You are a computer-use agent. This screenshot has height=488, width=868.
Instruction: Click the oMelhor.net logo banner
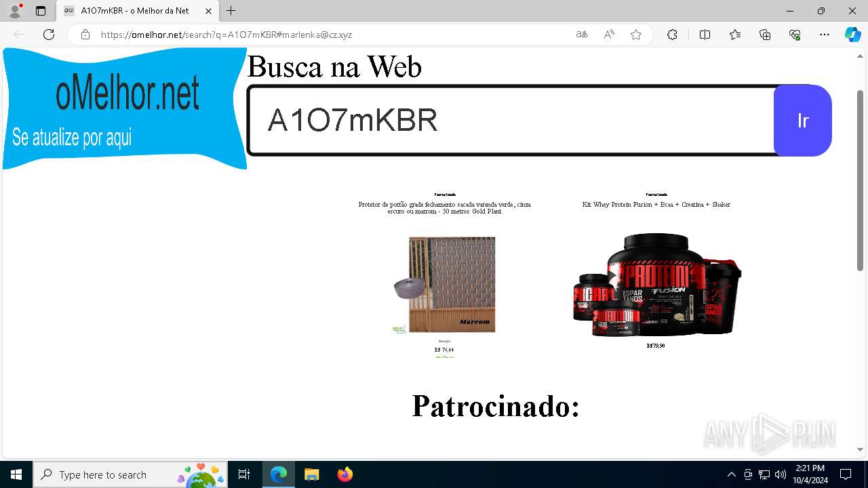point(125,108)
